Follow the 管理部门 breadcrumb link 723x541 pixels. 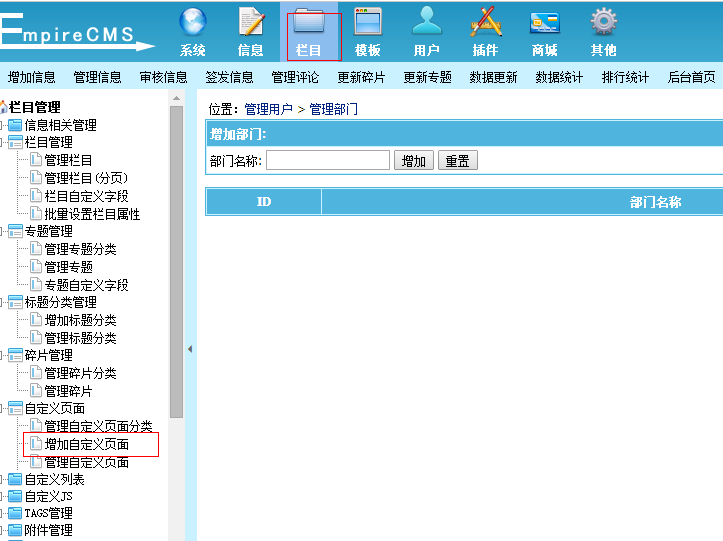(333, 109)
